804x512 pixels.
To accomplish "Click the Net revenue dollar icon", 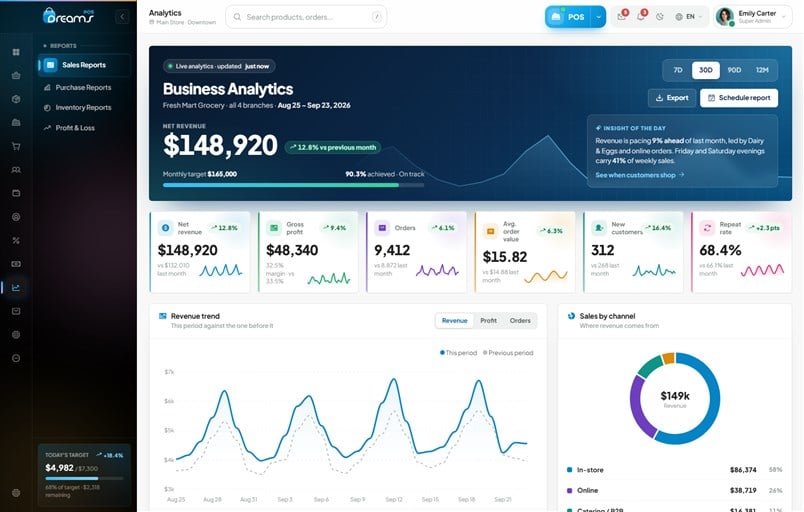I will 165,228.
